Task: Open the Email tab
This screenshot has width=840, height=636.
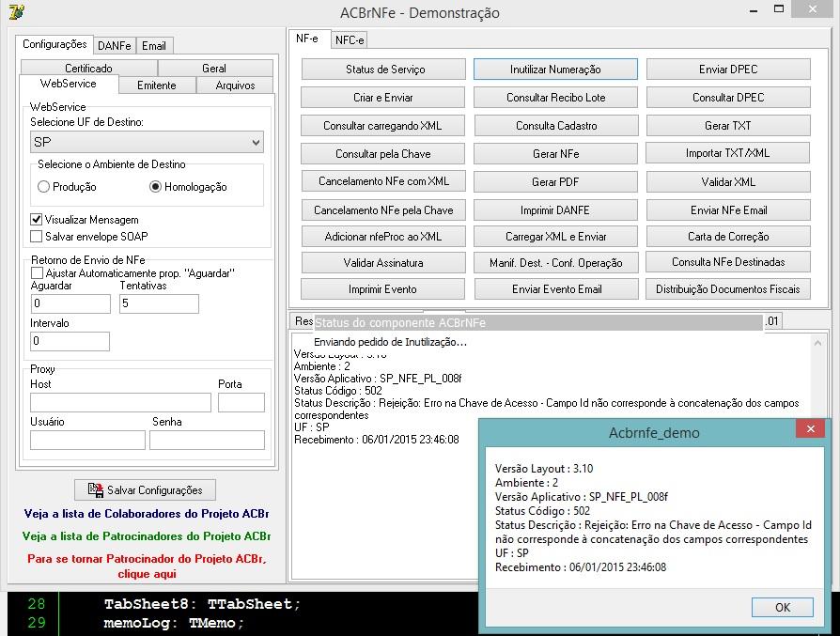Action: [x=154, y=45]
